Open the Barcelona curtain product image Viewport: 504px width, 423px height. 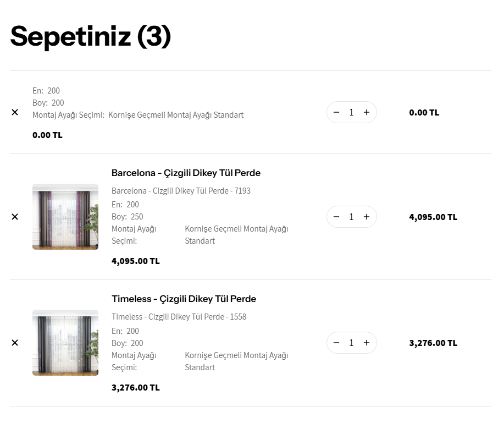(x=65, y=217)
